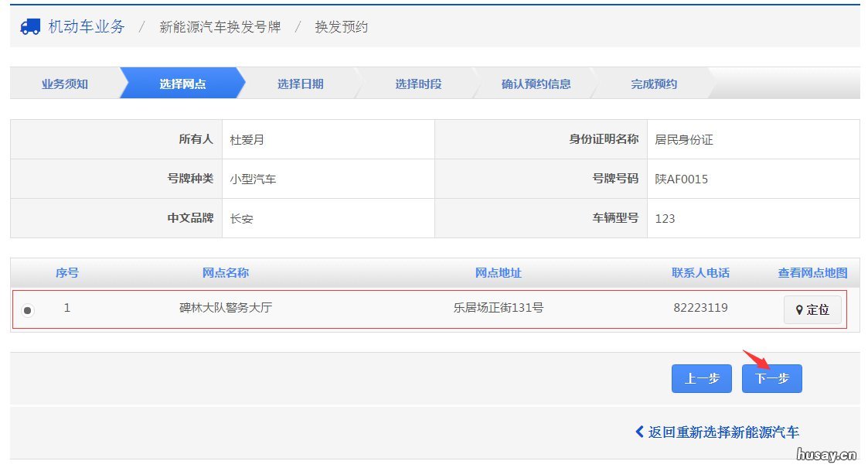This screenshot has height=468, width=868.
Task: Click the phone number 82223119
Action: click(702, 307)
